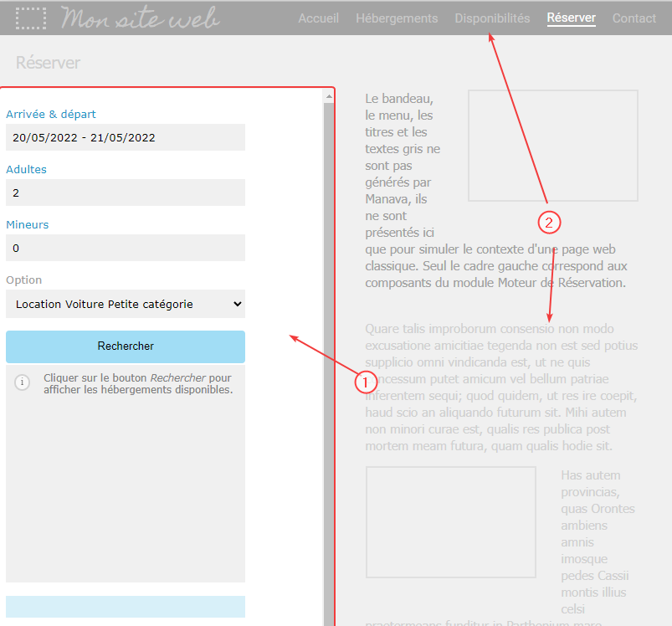Click the Arrivée & départ date field
Screen dimensions: 672x626
click(x=126, y=137)
